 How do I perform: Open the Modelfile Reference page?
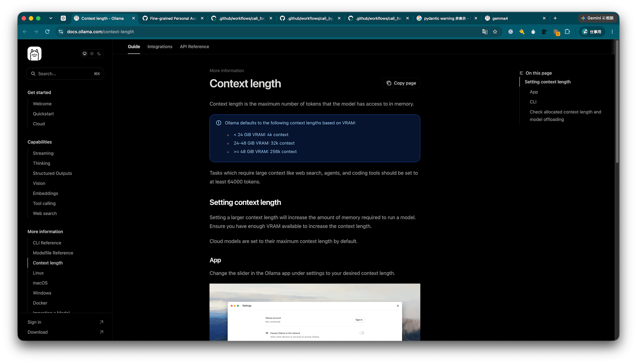(53, 253)
